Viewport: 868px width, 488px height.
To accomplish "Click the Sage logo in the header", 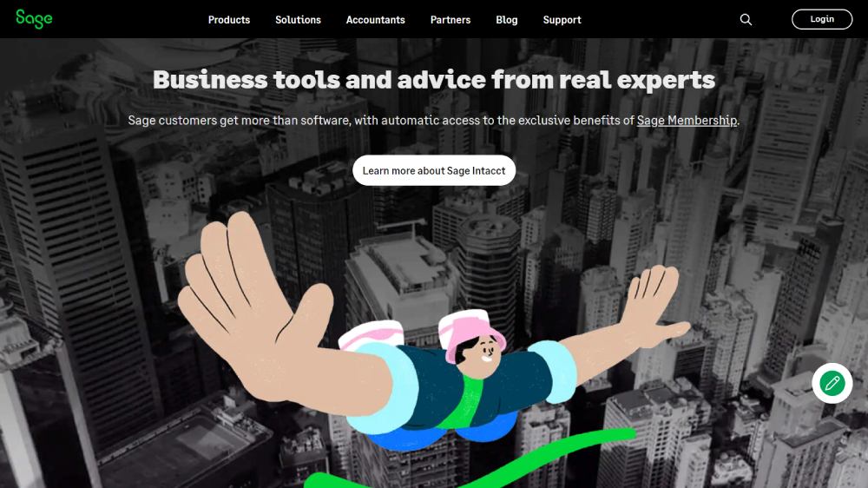I will click(34, 19).
